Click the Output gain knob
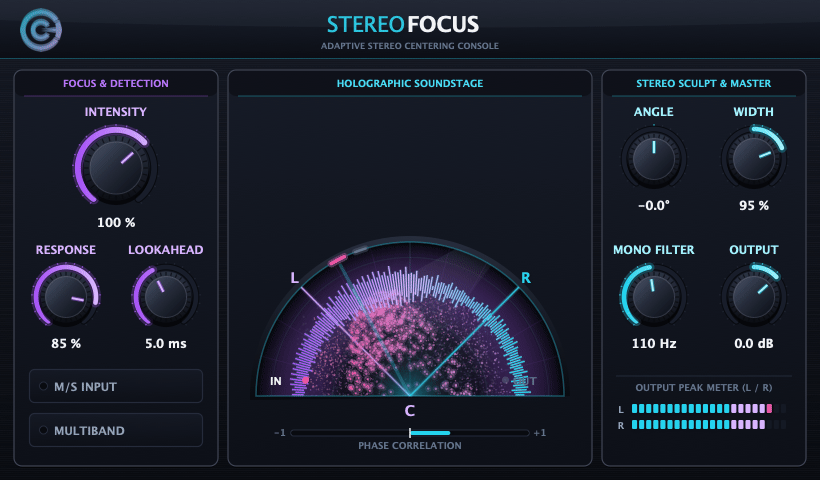 tap(754, 296)
